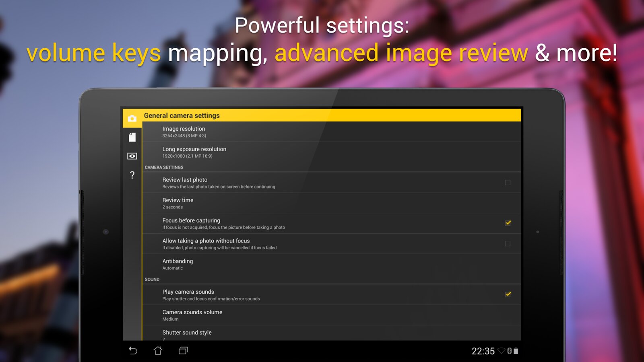This screenshot has height=362, width=644.
Task: Select the 3264x2448 (8 MP 4:3) value
Action: pos(184,136)
